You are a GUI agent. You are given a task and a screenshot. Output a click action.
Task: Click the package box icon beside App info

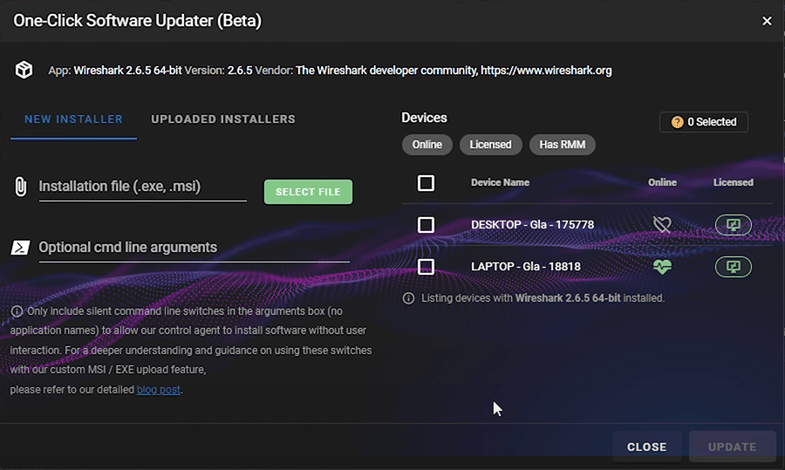(24, 70)
